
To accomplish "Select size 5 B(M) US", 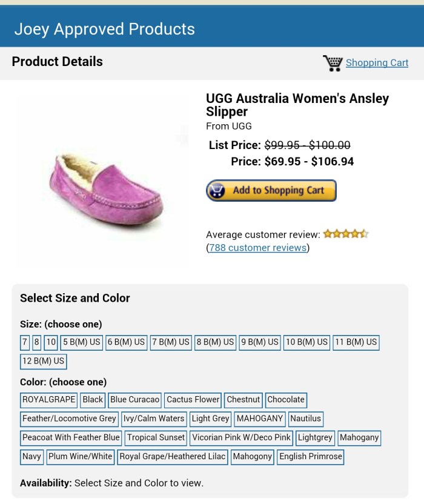I will (x=81, y=342).
